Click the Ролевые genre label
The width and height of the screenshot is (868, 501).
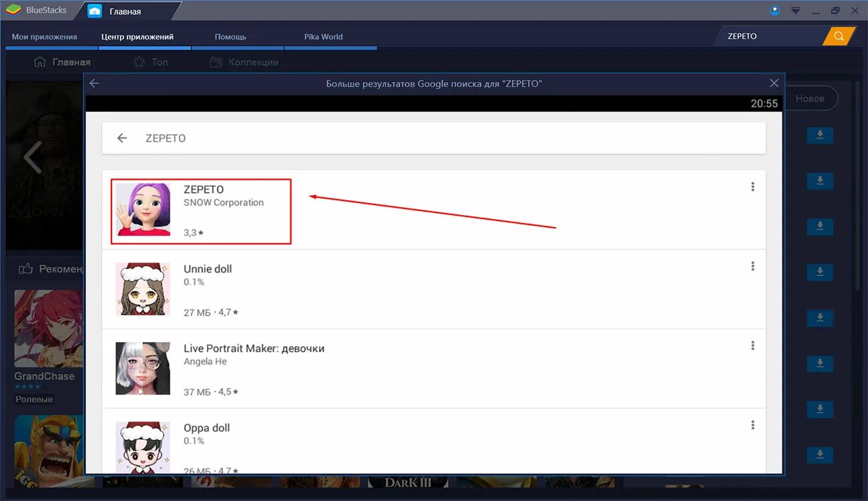(x=34, y=399)
